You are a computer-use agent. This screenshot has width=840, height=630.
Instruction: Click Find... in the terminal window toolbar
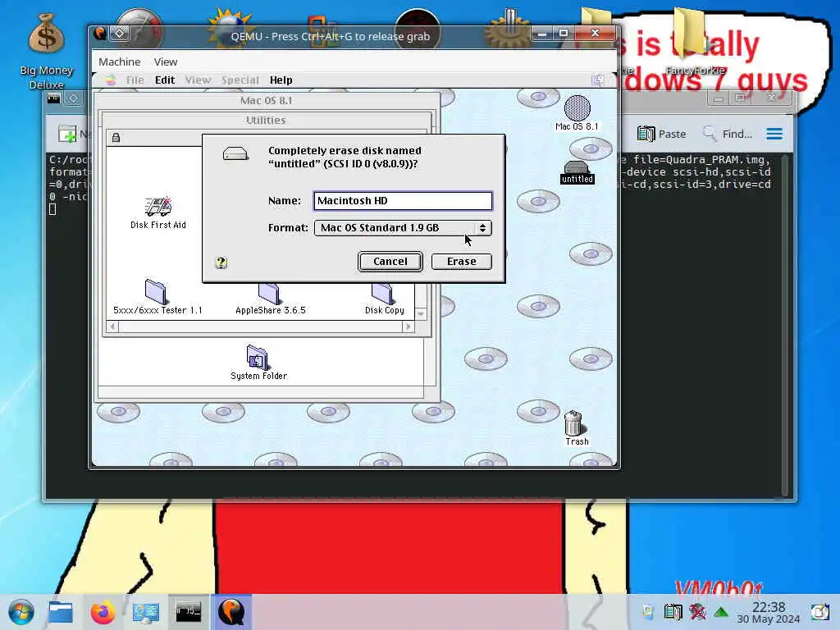pos(727,134)
